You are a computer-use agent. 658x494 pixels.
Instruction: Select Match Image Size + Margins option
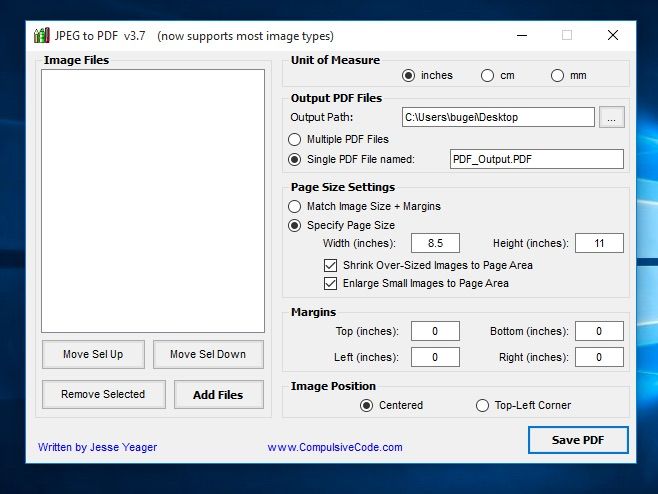coord(295,206)
